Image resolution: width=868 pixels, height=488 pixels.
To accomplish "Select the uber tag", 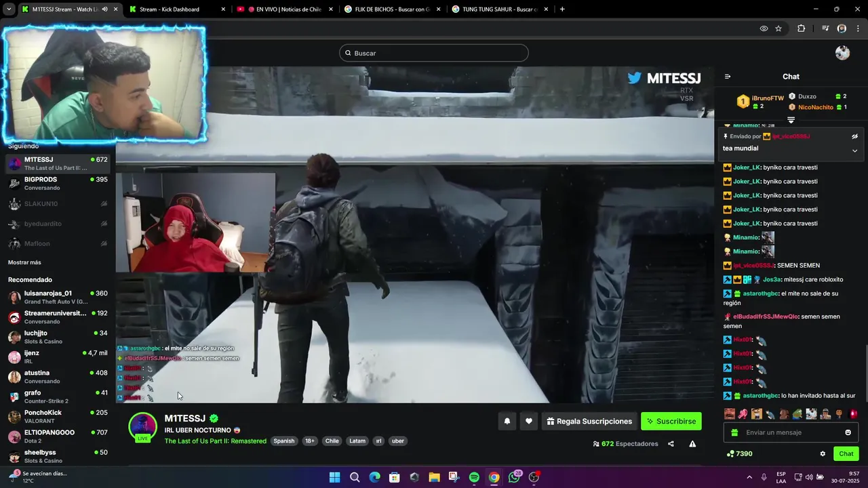I will (x=398, y=441).
